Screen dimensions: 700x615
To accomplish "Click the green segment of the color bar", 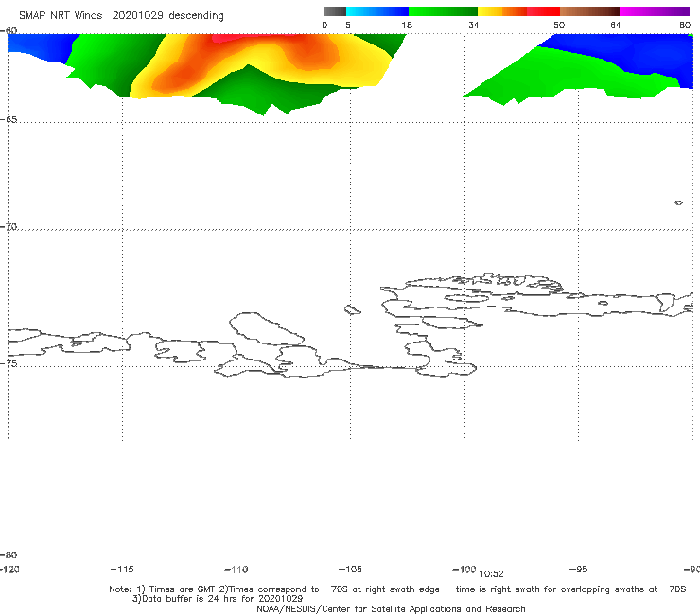I will pyautogui.click(x=443, y=11).
